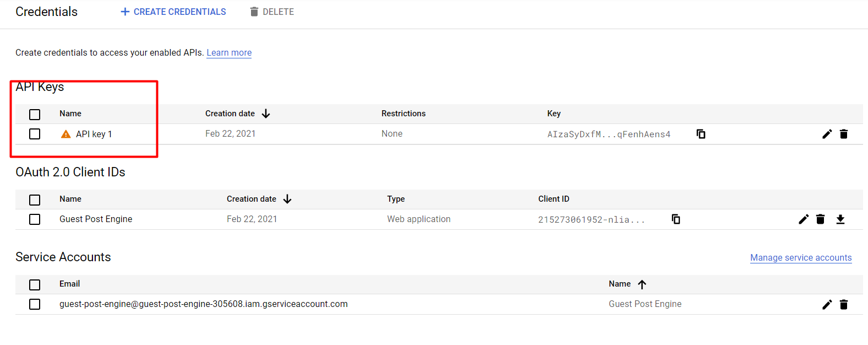Select all service accounts via header checkbox
The width and height of the screenshot is (868, 345).
35,285
